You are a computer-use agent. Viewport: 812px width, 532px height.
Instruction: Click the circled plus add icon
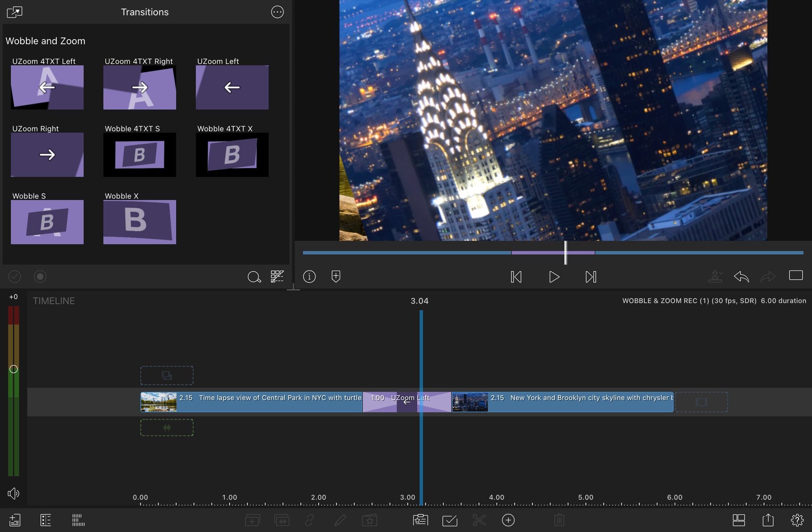pyautogui.click(x=508, y=520)
